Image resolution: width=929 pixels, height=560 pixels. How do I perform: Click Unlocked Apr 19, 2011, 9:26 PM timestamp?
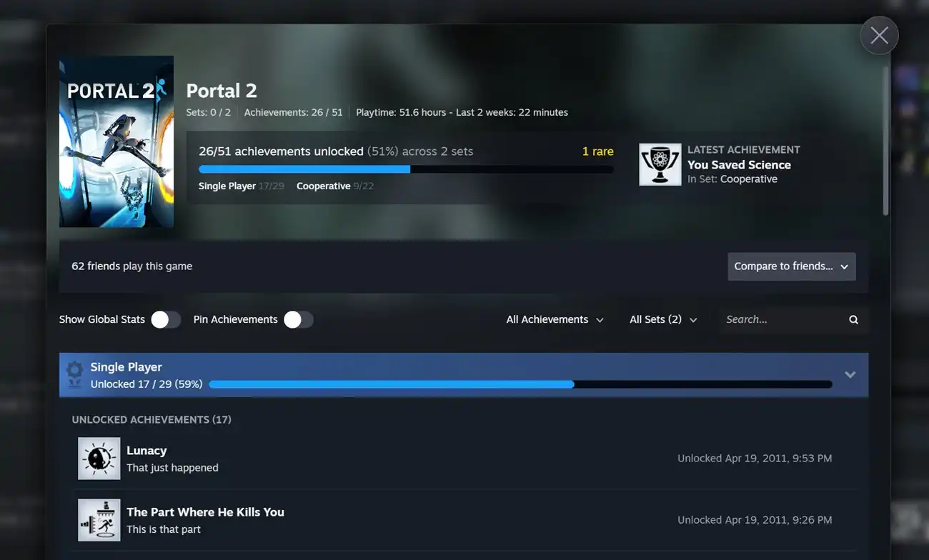(755, 520)
